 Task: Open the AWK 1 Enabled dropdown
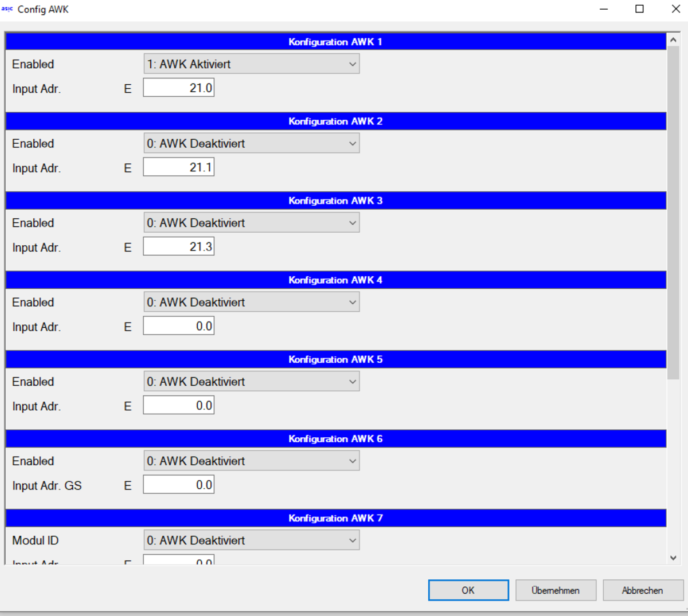click(251, 64)
